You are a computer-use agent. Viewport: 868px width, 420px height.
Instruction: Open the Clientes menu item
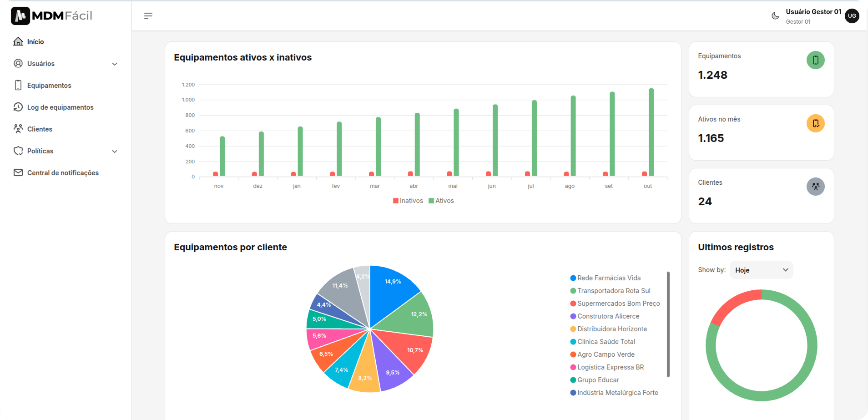pyautogui.click(x=40, y=129)
